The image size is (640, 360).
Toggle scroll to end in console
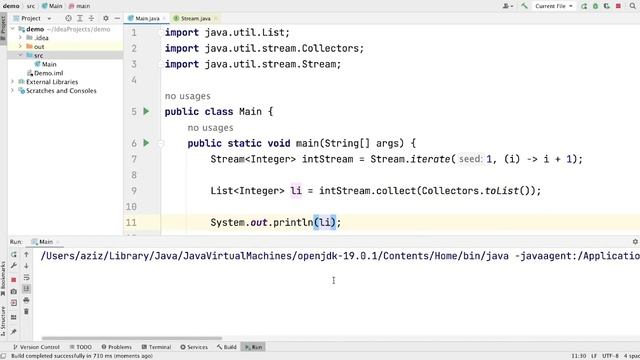click(x=27, y=289)
